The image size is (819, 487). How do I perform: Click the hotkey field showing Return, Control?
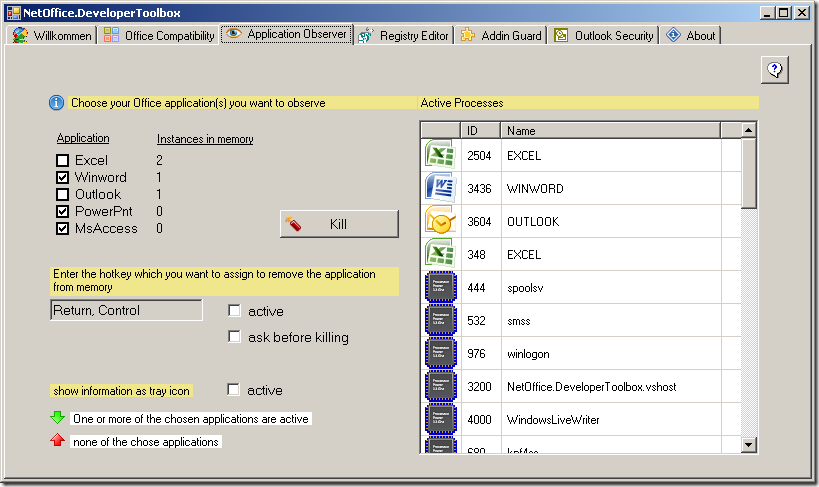point(126,311)
